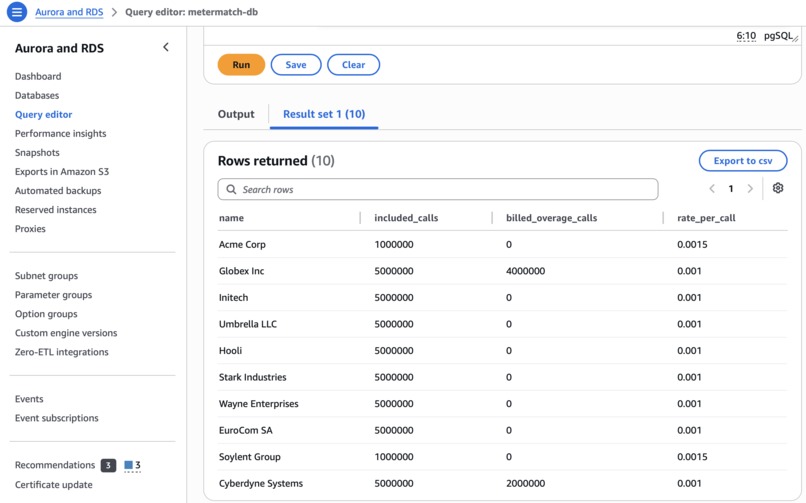
Task: Open table preferences gear icon
Action: [778, 188]
